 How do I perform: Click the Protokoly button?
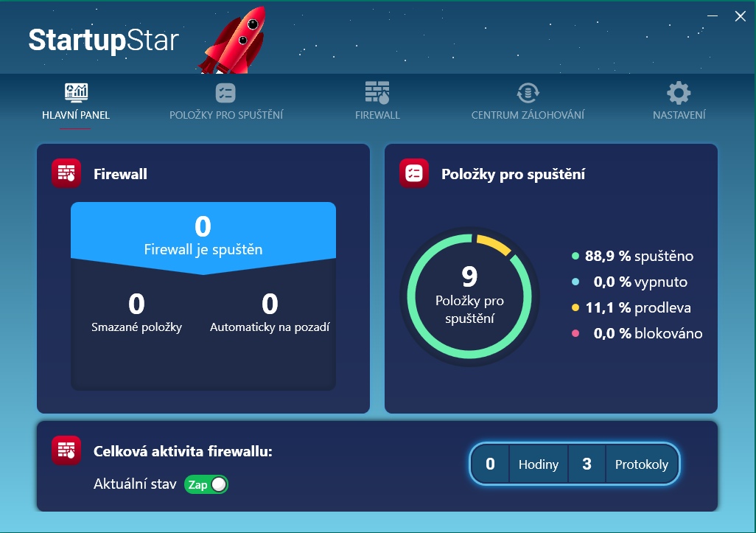pyautogui.click(x=641, y=464)
